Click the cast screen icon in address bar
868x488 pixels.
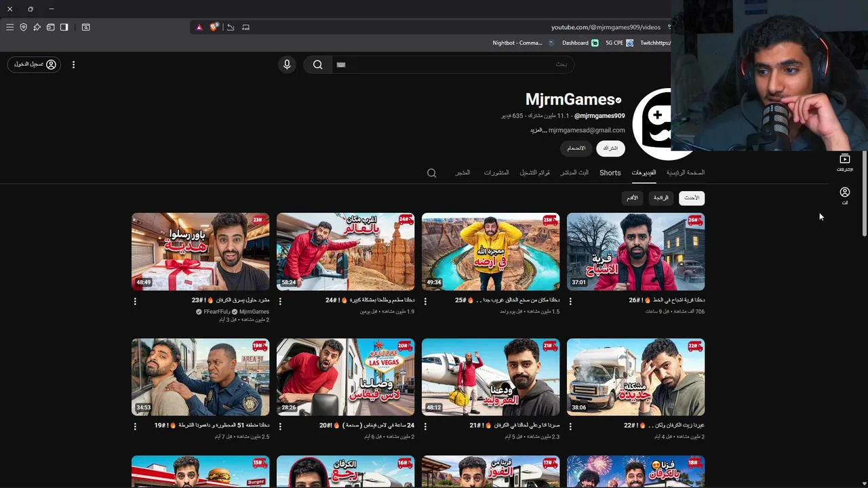click(245, 27)
